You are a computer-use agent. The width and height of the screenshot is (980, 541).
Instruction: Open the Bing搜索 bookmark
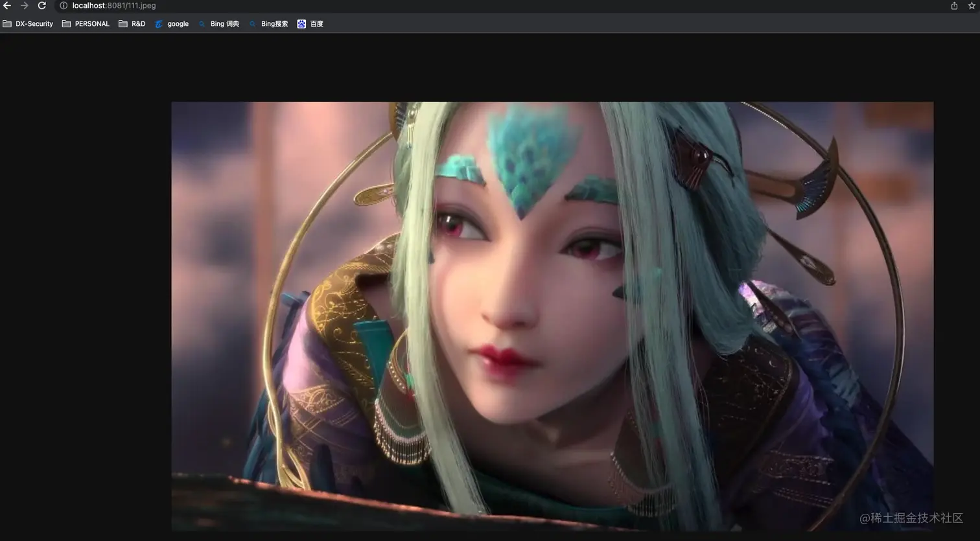(x=274, y=23)
